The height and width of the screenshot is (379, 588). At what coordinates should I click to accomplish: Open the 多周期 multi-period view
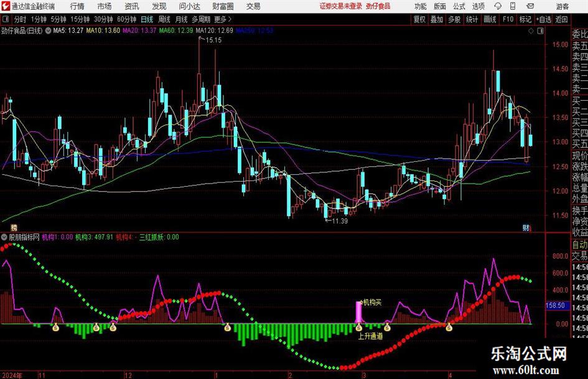click(200, 19)
